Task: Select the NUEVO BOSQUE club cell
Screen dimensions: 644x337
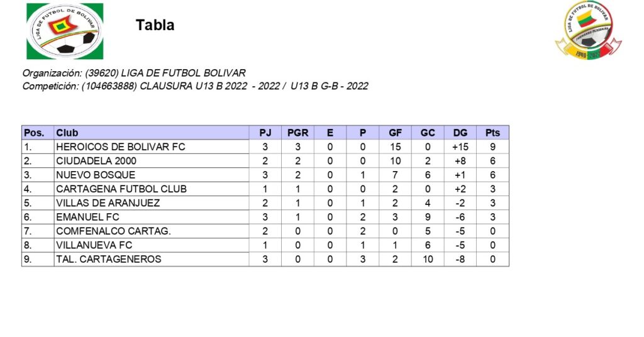Action: (x=95, y=175)
